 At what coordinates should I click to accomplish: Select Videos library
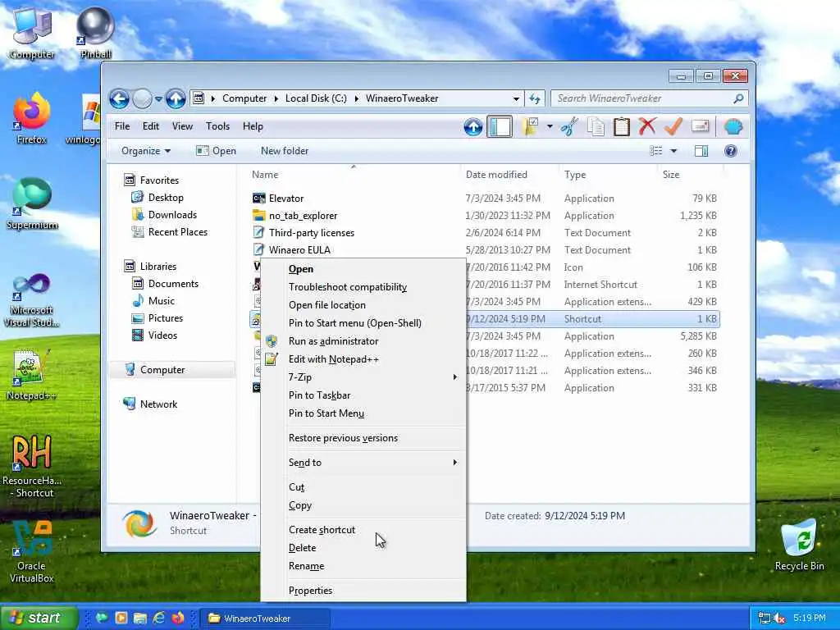(x=162, y=336)
